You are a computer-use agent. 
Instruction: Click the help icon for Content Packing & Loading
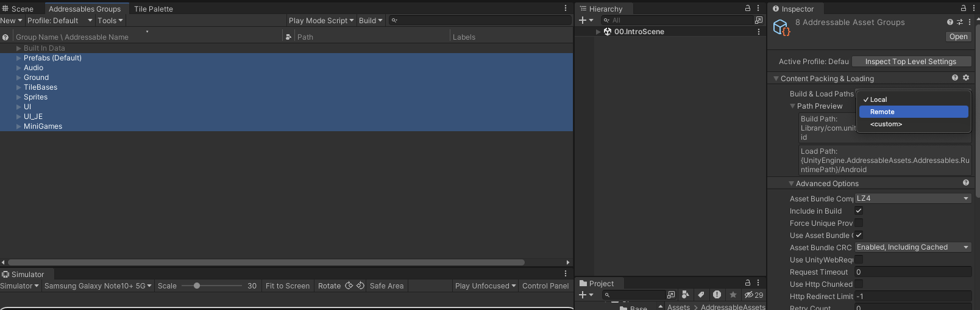point(955,78)
